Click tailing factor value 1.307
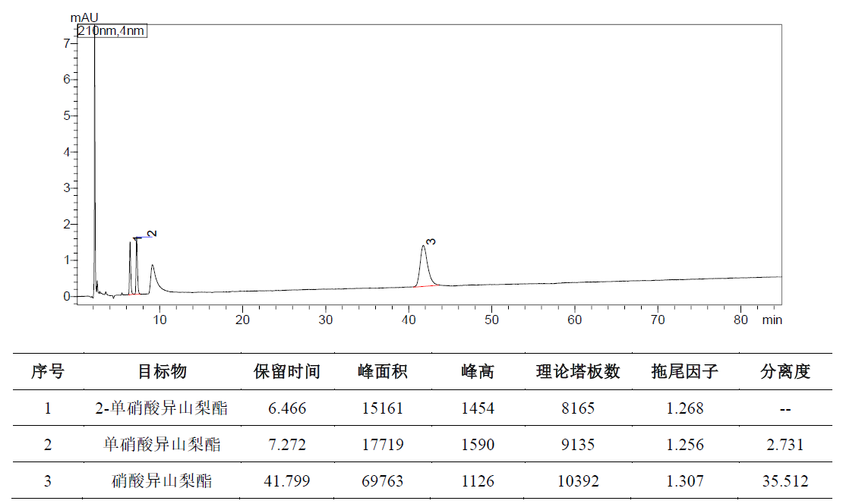The image size is (843, 504). point(684,480)
